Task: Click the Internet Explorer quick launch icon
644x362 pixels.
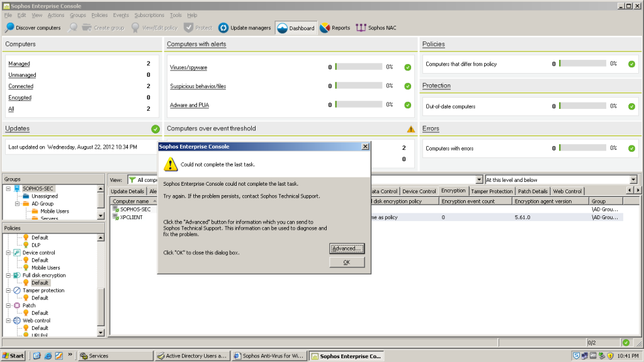Action: click(x=48, y=356)
